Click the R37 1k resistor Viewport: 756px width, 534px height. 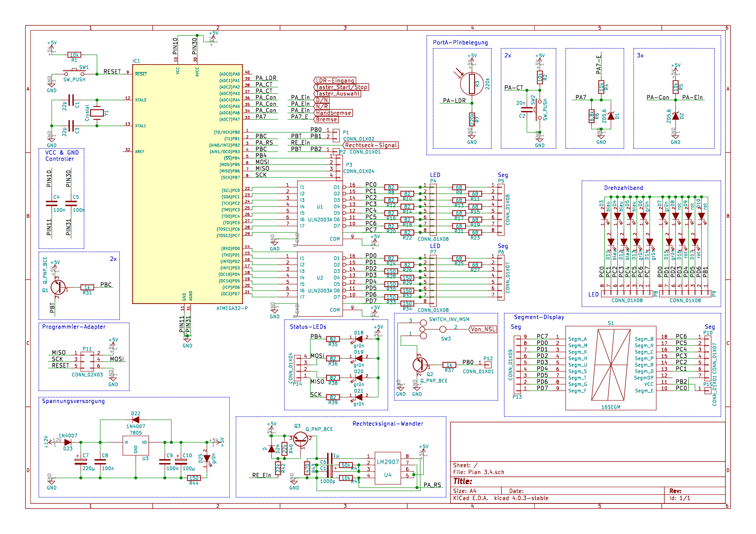click(449, 365)
